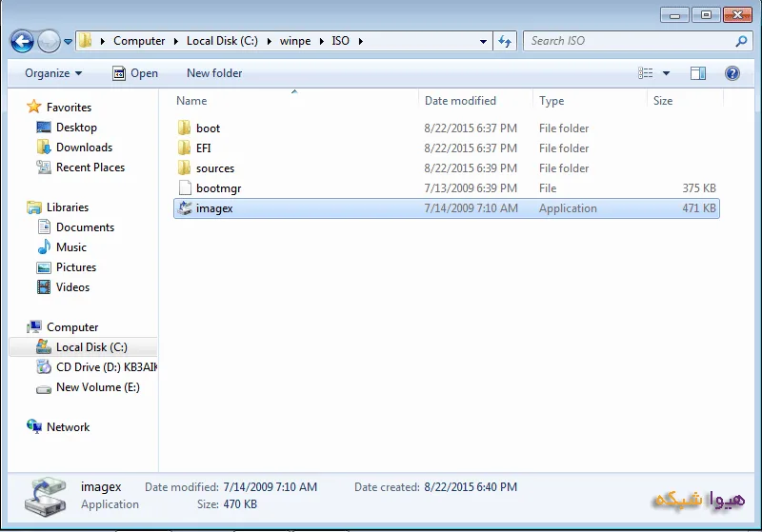Click Favorites in the navigation pane
This screenshot has width=762, height=532.
pyautogui.click(x=69, y=108)
